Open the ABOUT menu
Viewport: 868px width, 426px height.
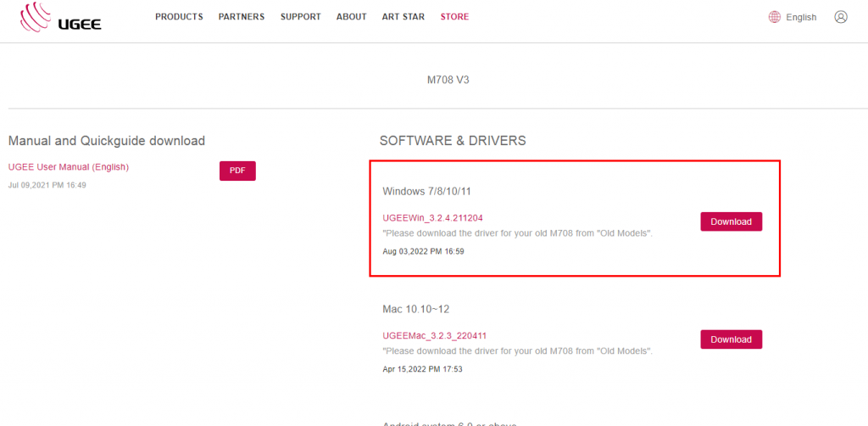(x=352, y=17)
